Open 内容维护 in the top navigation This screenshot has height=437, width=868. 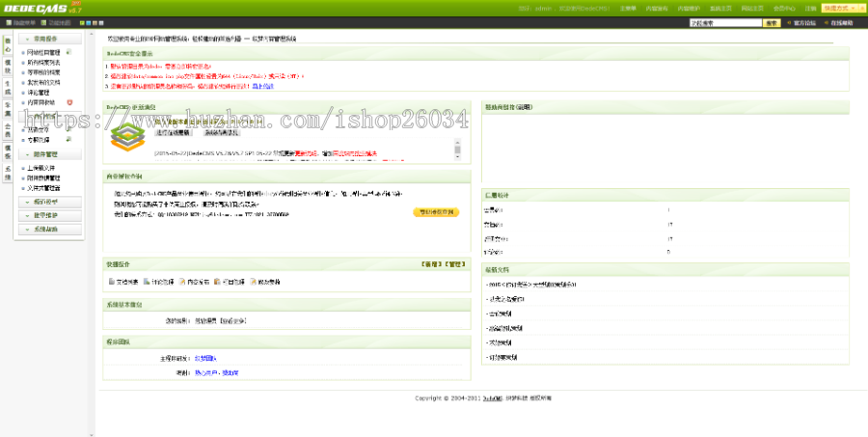tap(689, 9)
